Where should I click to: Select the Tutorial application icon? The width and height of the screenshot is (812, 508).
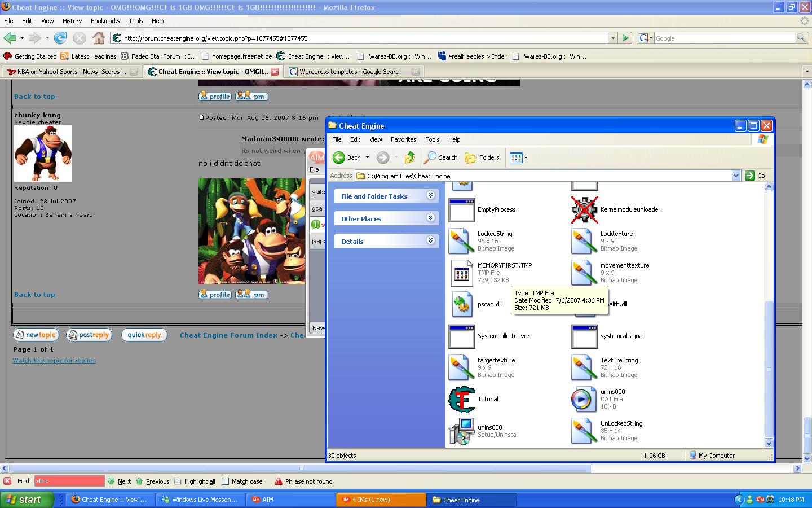462,399
